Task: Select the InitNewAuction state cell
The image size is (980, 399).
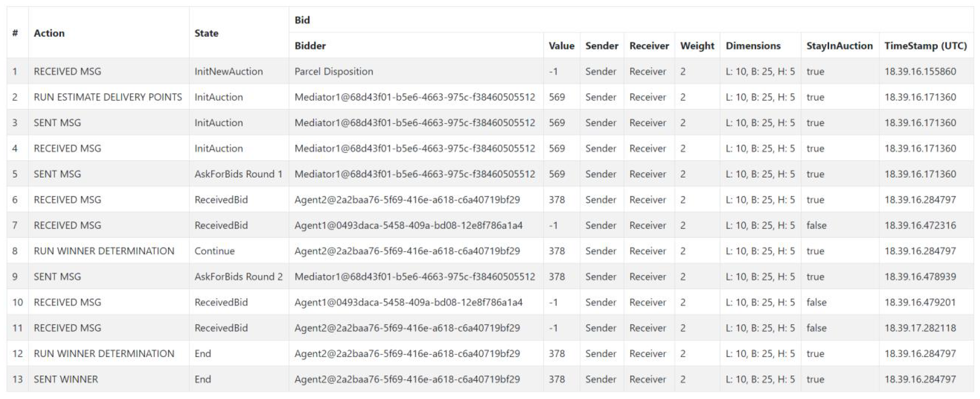Action: point(228,71)
